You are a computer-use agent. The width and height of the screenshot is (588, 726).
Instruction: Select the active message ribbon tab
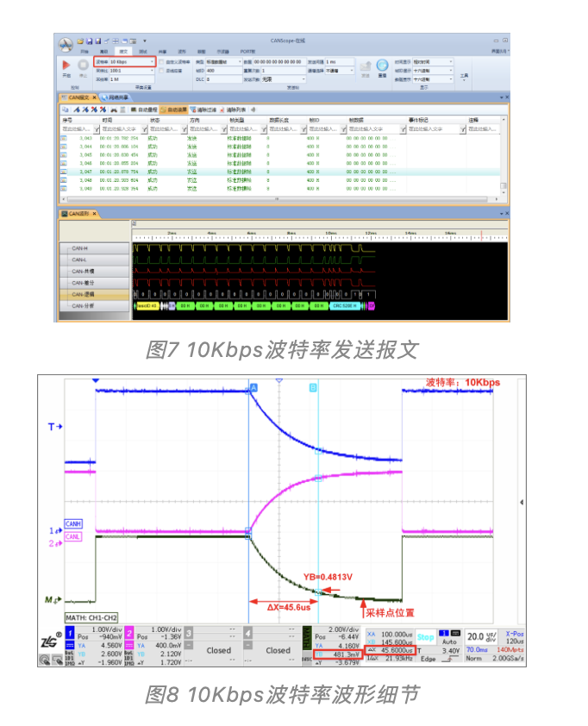click(x=123, y=52)
